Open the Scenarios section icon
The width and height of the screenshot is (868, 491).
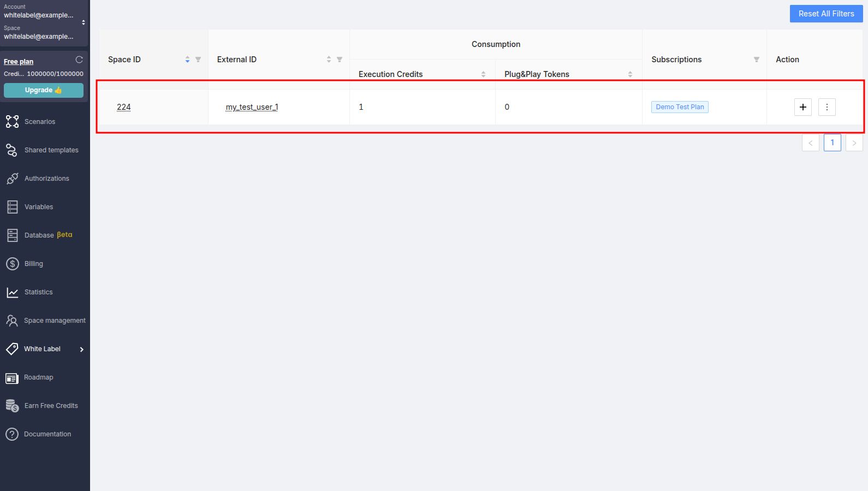pos(12,122)
